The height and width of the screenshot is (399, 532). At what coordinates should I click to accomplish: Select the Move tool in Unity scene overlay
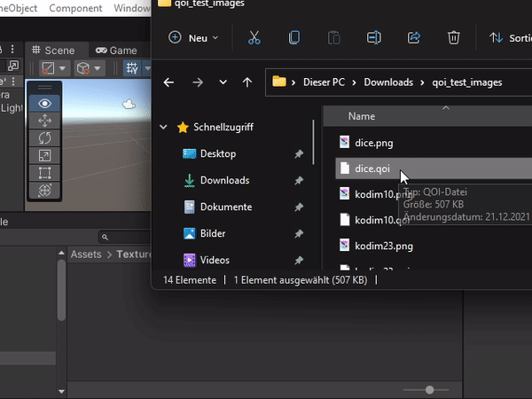44,121
